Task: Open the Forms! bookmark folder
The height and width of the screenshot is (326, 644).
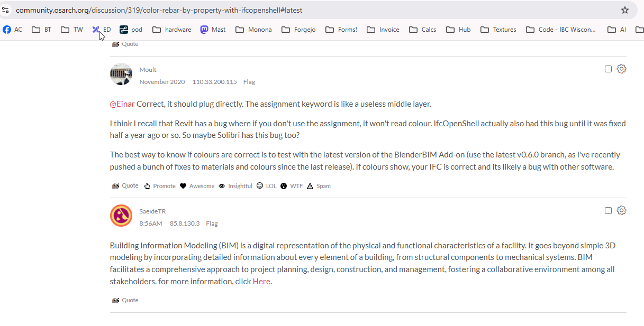Action: [x=341, y=30]
